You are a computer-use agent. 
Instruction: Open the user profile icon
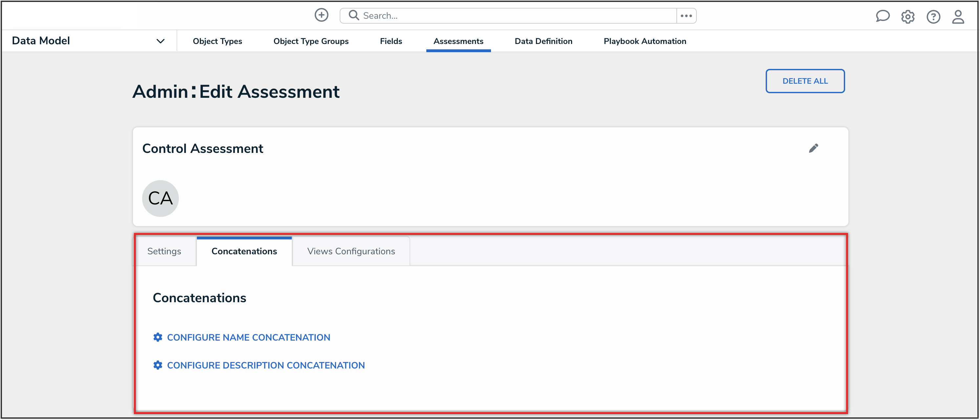pyautogui.click(x=958, y=17)
